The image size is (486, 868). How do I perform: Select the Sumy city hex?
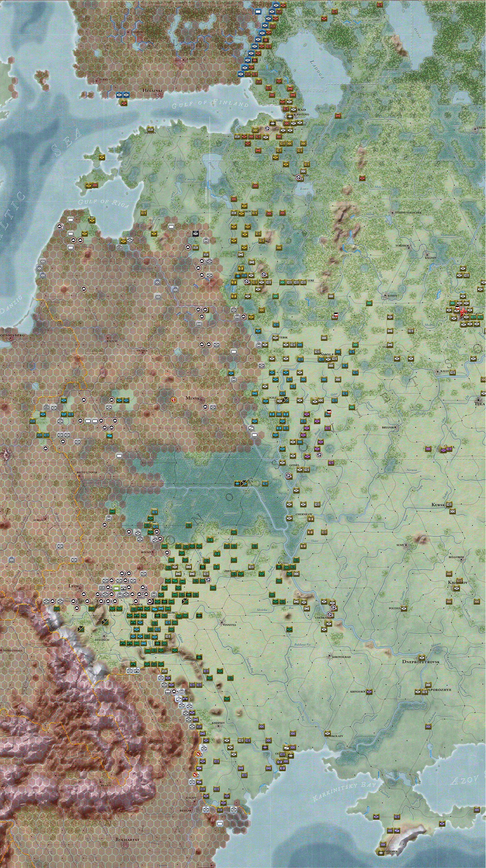(x=407, y=546)
